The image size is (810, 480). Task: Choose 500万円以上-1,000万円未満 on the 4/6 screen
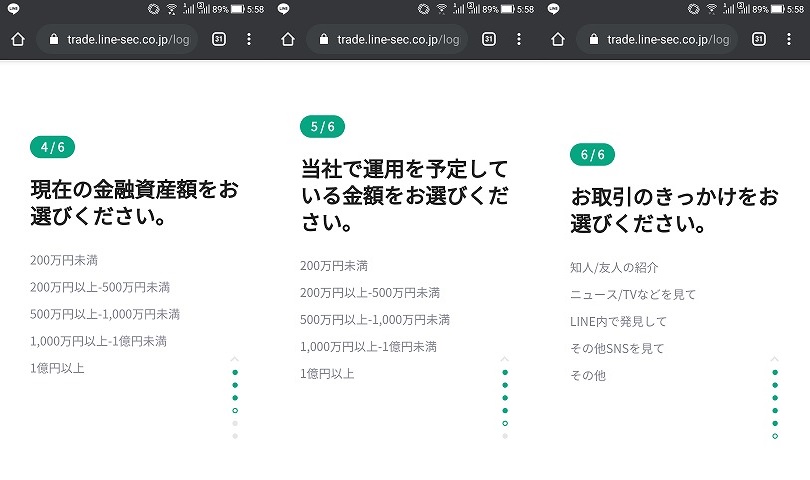pyautogui.click(x=105, y=314)
